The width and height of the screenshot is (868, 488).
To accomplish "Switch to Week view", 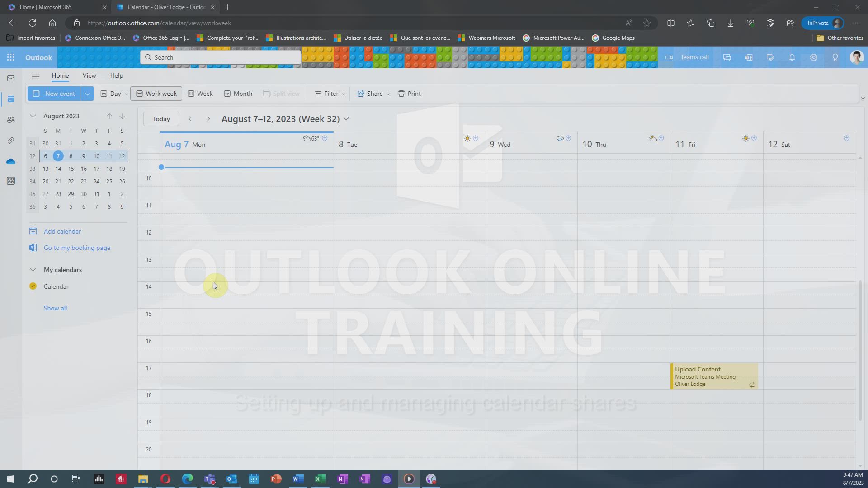I will pyautogui.click(x=200, y=94).
